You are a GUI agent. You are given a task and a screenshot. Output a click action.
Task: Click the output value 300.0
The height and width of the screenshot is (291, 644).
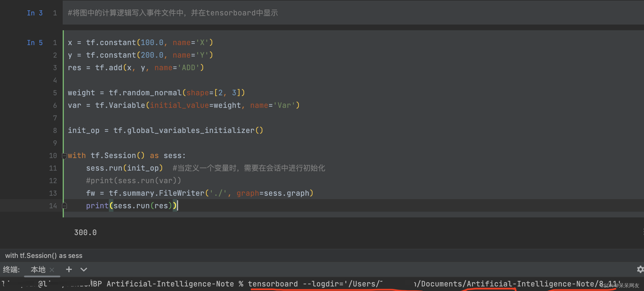tap(85, 233)
